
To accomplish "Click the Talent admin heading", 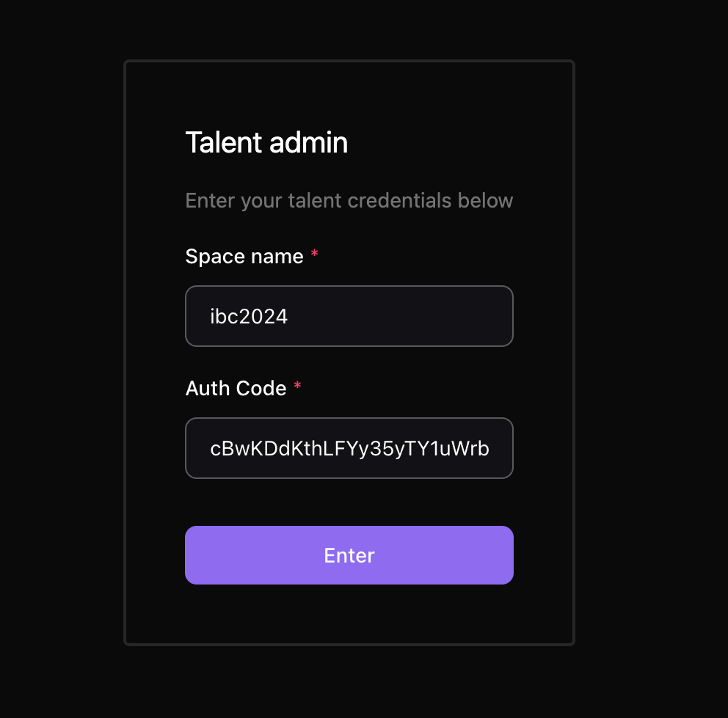I will click(266, 142).
